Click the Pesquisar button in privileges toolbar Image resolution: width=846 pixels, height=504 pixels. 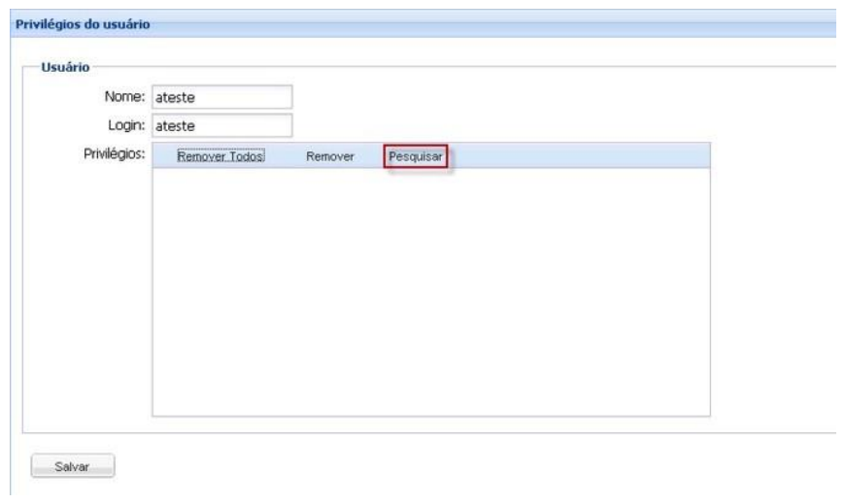[416, 156]
